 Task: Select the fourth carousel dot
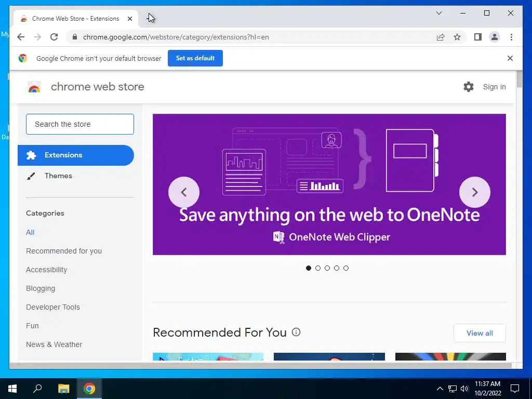[x=337, y=268]
